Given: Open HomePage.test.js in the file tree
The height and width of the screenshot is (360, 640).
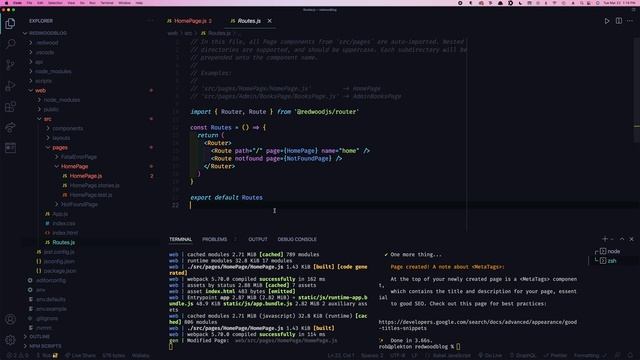Looking at the screenshot, I should [x=86, y=195].
